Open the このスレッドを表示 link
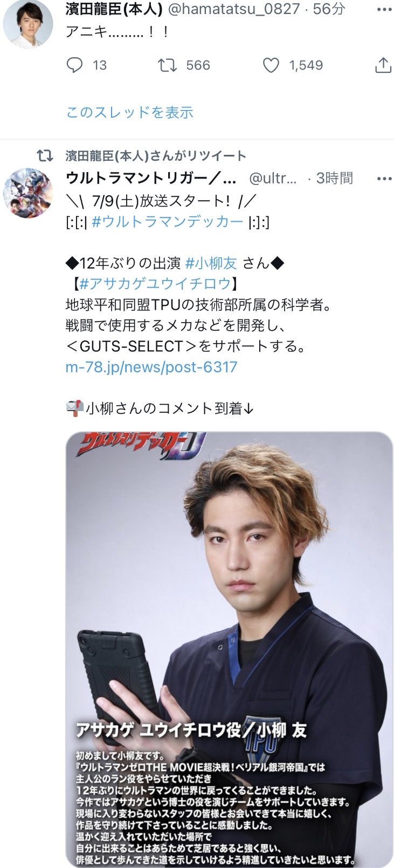Screen dimensions: 394x868 (x=129, y=112)
